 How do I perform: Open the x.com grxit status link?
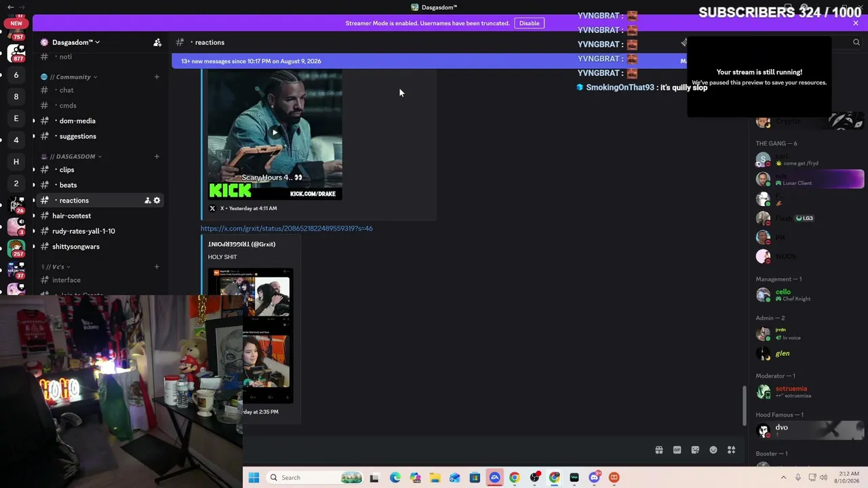tap(287, 228)
